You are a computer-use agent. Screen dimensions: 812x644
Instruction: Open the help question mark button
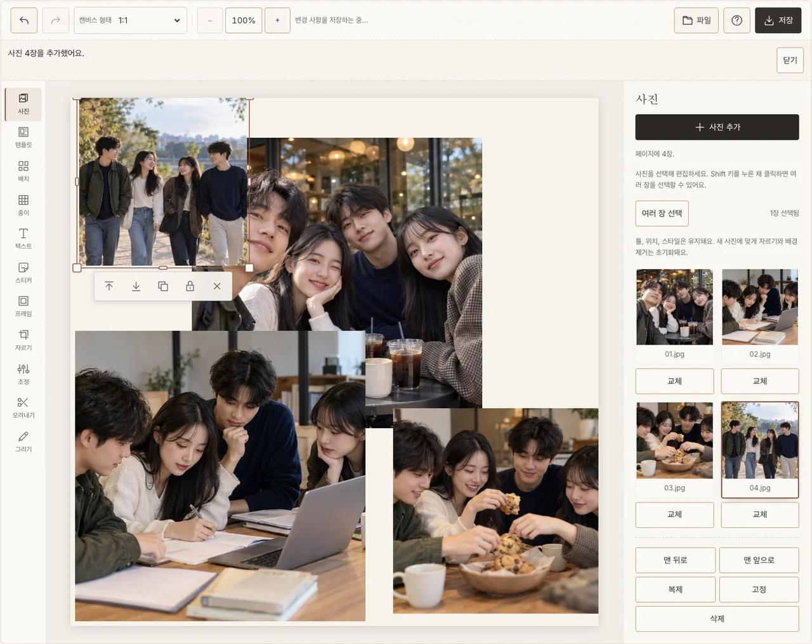coord(737,20)
